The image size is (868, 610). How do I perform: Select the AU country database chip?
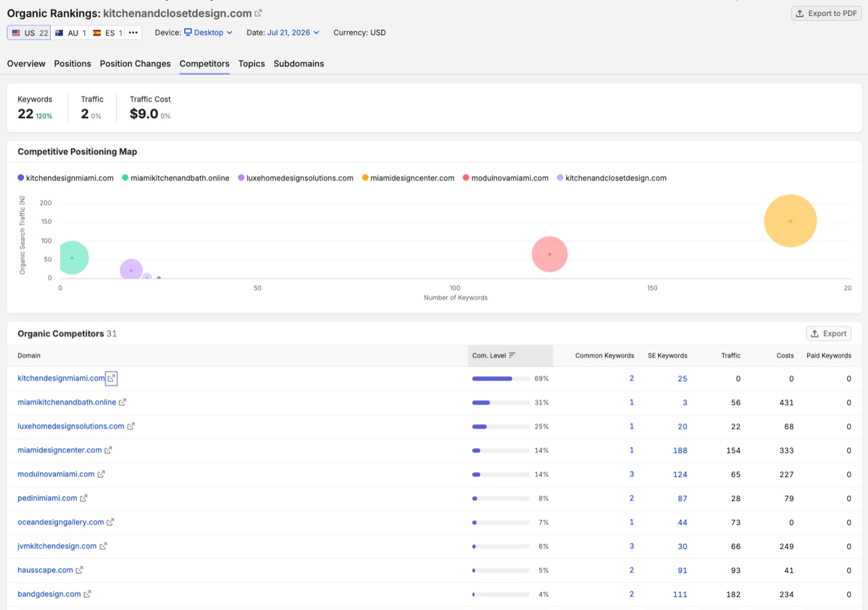pyautogui.click(x=70, y=33)
